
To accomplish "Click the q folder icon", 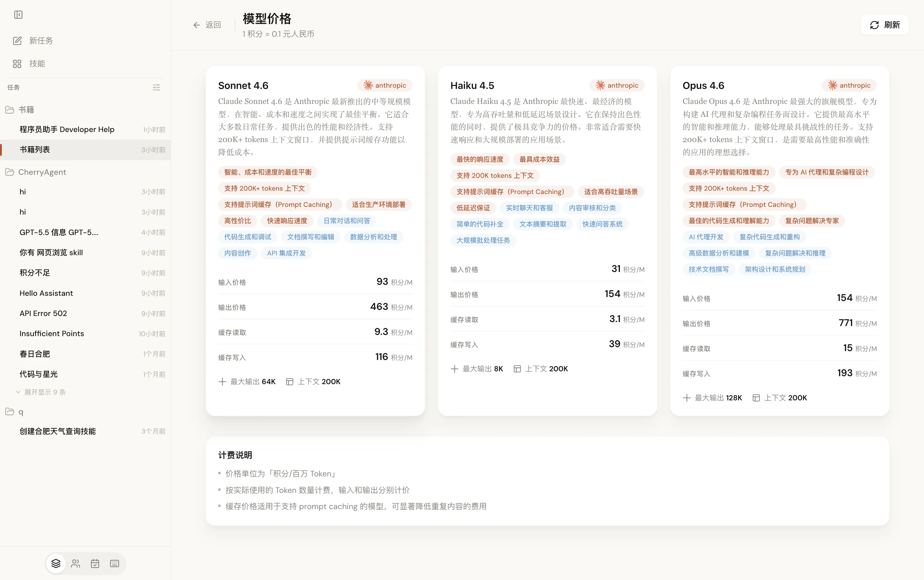I will (9, 412).
